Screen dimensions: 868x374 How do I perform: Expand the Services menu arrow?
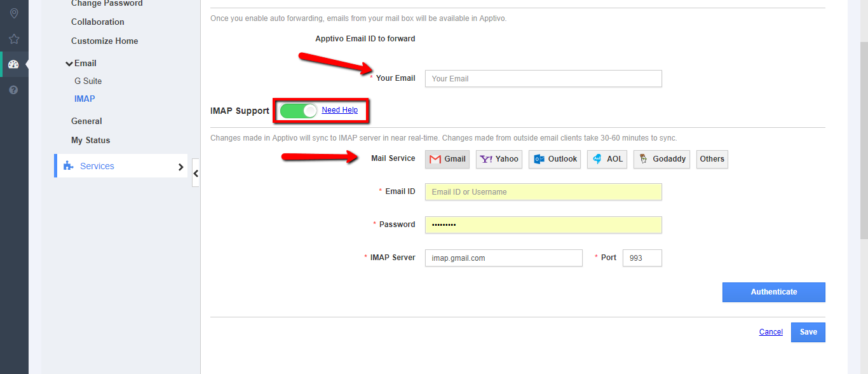tap(180, 167)
